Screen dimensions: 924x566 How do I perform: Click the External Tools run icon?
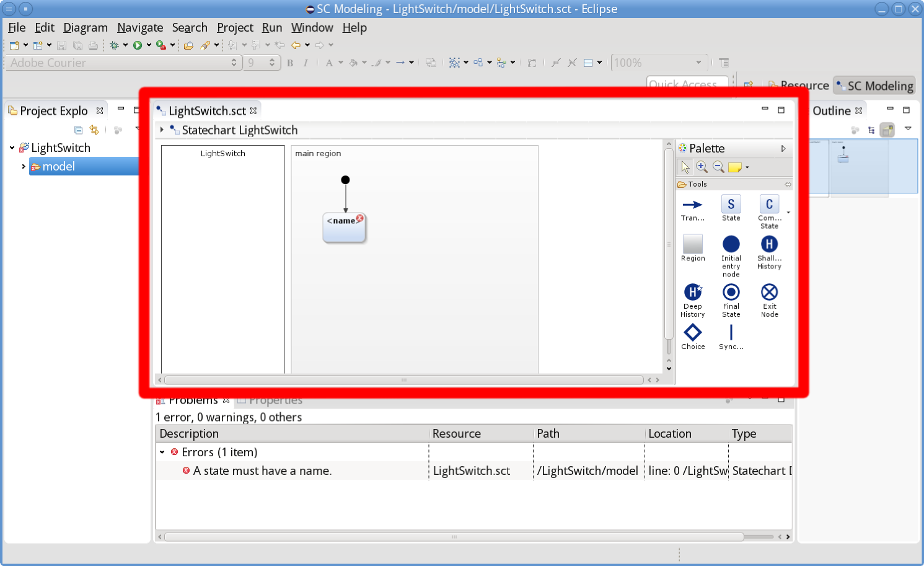161,45
